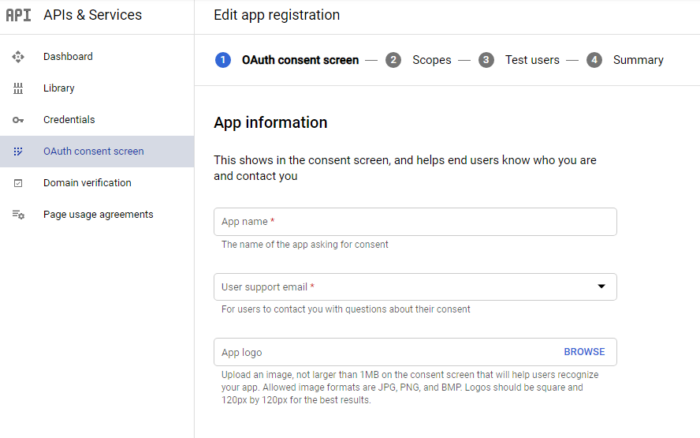
Task: Select step 1 circle in stepper
Action: click(223, 60)
